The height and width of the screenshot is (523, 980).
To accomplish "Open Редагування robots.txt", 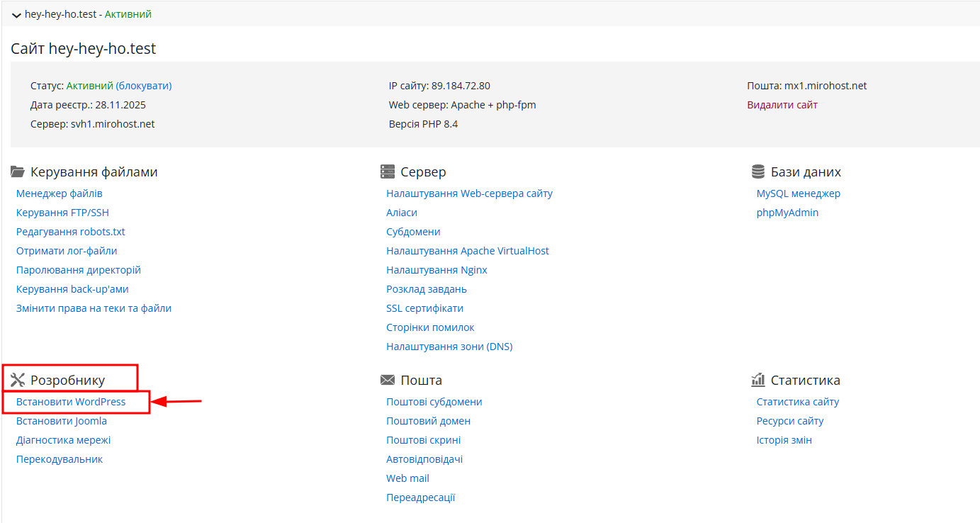I will [x=71, y=231].
